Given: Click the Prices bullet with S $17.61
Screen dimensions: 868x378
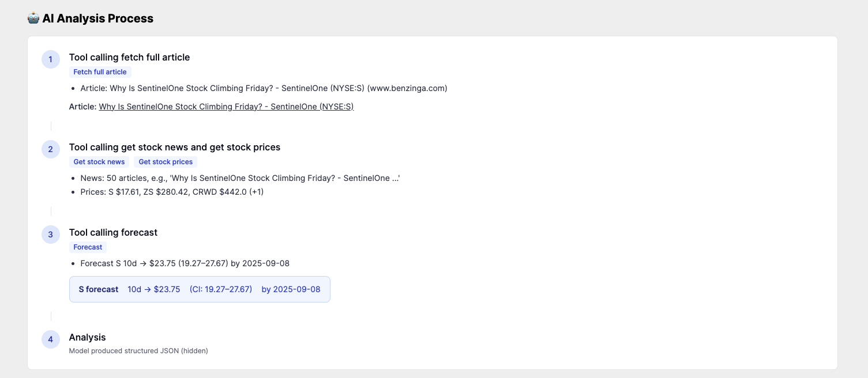Looking at the screenshot, I should point(172,192).
